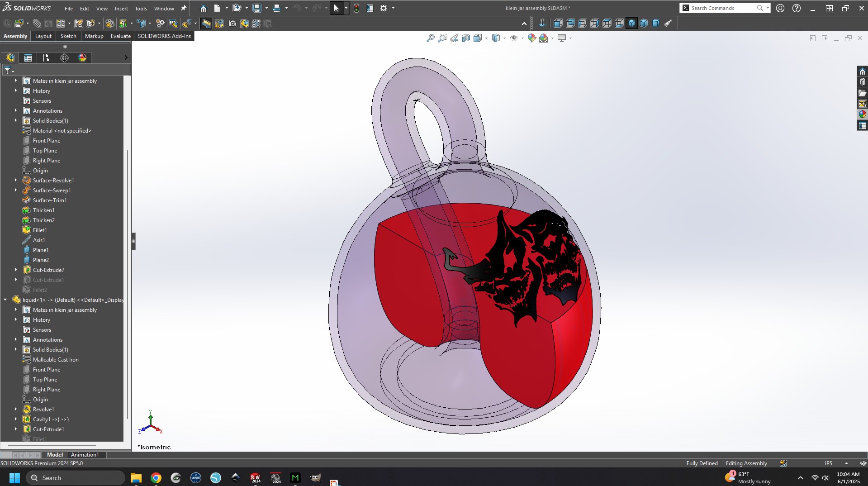Expand Surface-Revolve1 feature
Image resolution: width=868 pixels, height=486 pixels.
pos(16,181)
